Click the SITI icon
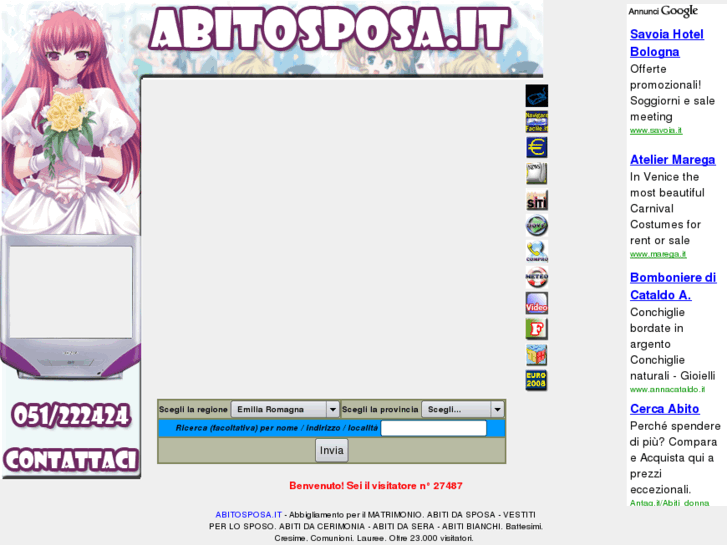727x545 pixels. (536, 200)
